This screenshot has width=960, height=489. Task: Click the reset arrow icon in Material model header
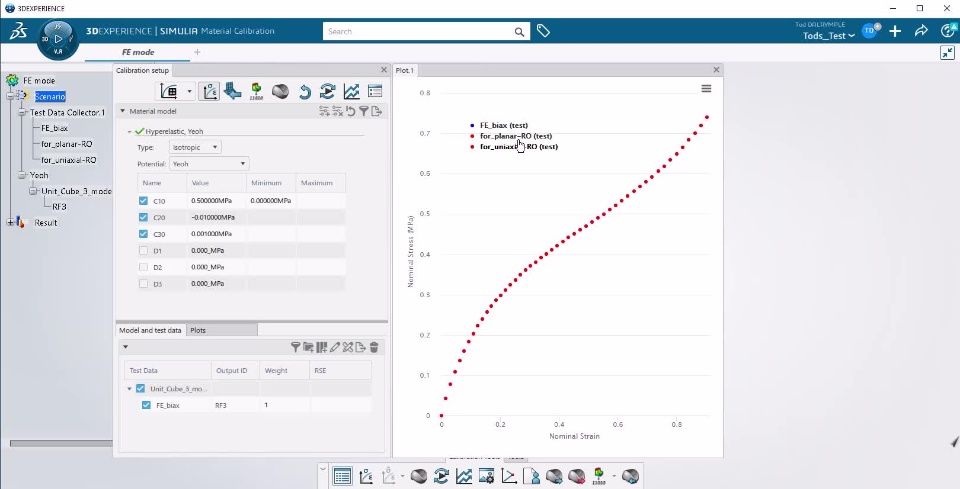(x=350, y=111)
